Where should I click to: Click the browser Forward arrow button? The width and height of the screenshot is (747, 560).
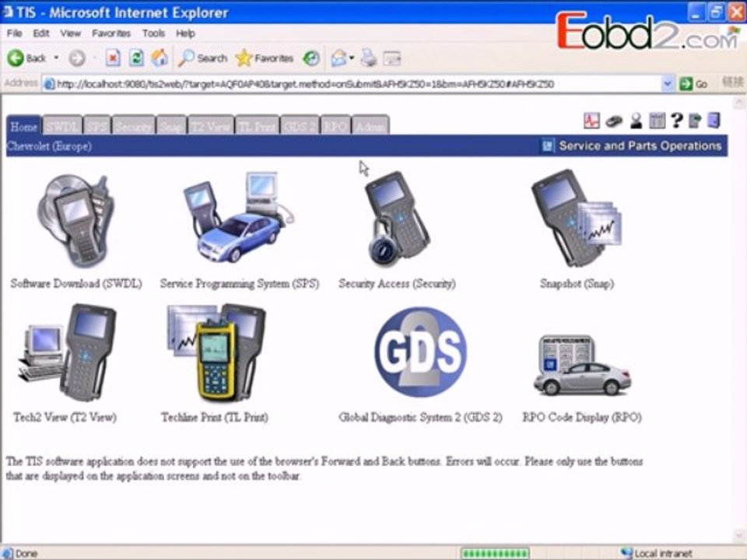(77, 58)
